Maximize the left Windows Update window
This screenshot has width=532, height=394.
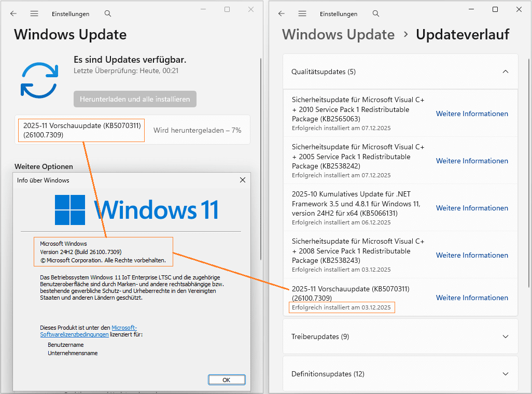click(227, 9)
